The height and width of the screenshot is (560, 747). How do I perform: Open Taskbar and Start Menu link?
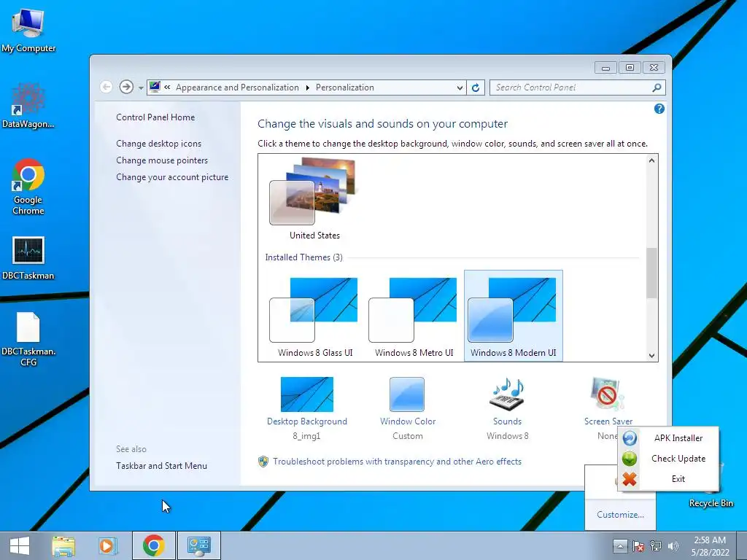click(161, 466)
